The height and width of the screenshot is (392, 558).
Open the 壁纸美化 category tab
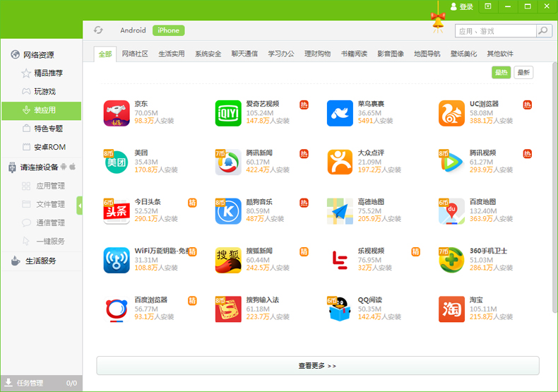tap(463, 54)
